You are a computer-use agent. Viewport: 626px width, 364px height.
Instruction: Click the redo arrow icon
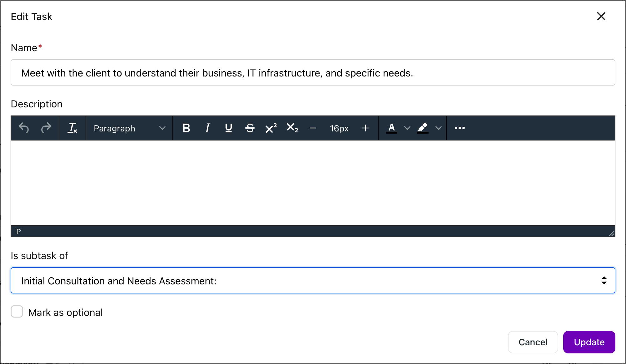pos(46,128)
